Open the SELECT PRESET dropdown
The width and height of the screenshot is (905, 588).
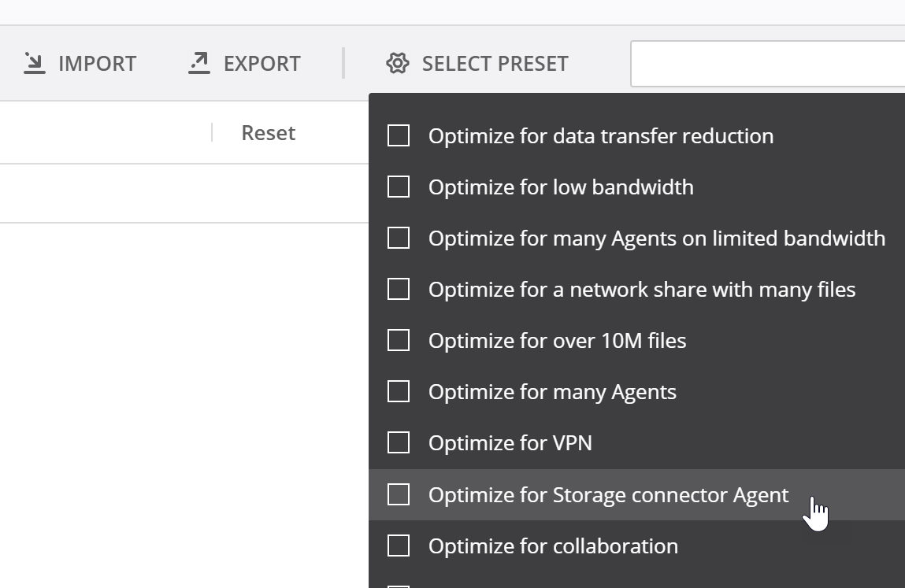point(494,64)
